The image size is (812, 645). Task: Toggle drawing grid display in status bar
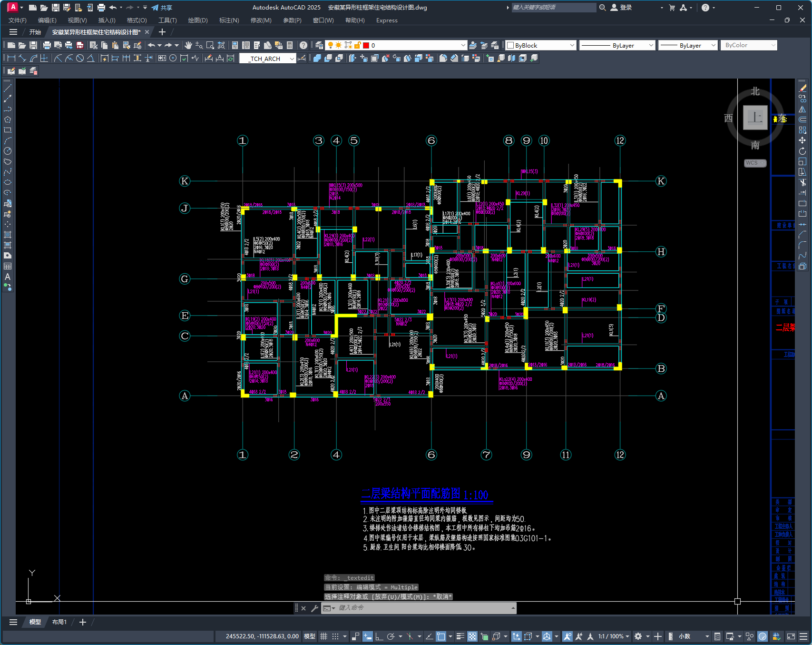[x=323, y=636]
